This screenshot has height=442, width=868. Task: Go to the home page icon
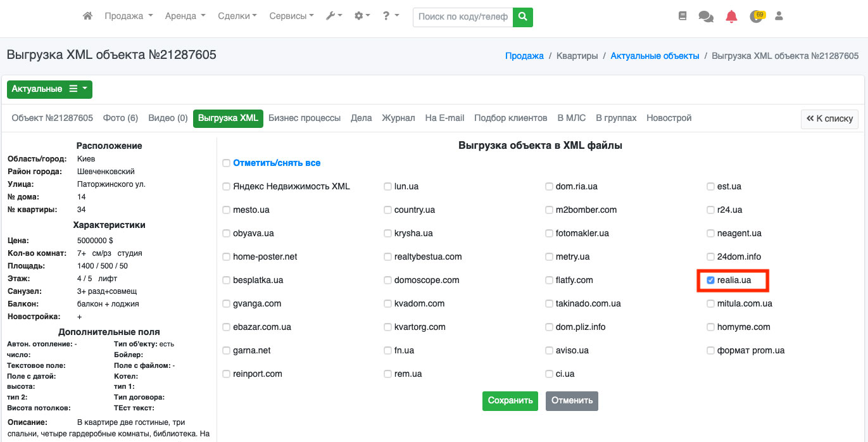pyautogui.click(x=88, y=16)
